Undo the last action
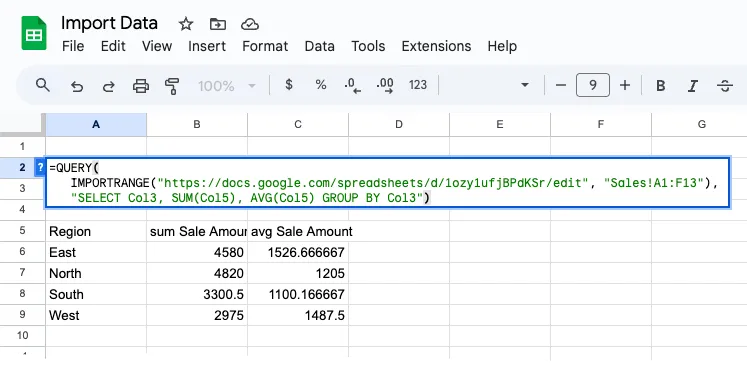The image size is (747, 387). coord(77,86)
